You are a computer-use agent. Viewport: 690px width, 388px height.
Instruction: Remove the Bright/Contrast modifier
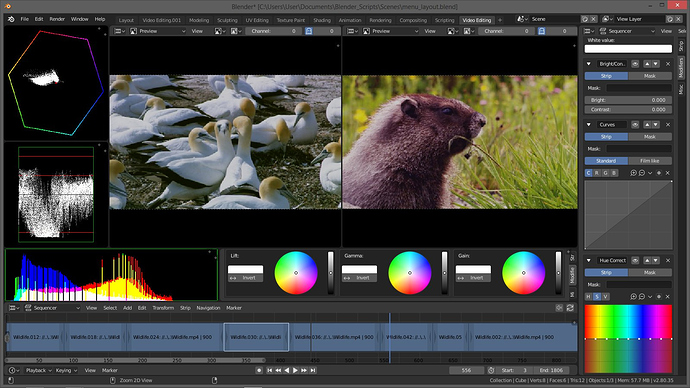point(668,64)
